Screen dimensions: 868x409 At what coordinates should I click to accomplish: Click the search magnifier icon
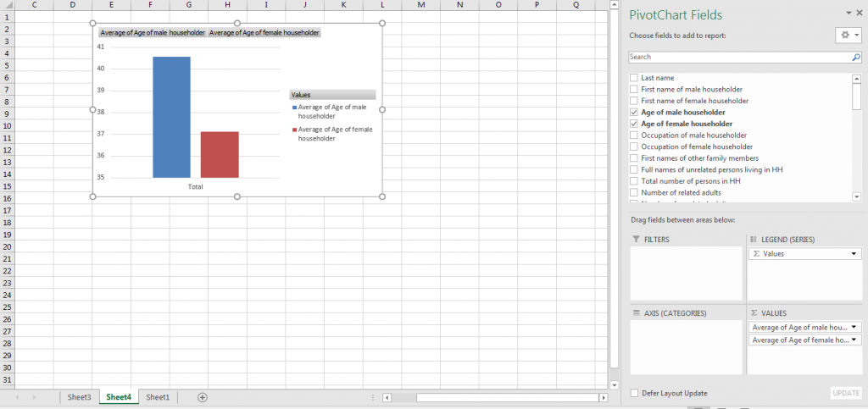click(856, 58)
